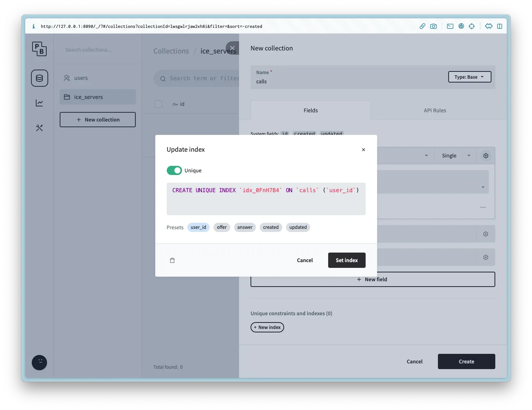Image resolution: width=532 pixels, height=410 pixels.
Task: Cancel the Update index dialog
Action: click(x=305, y=260)
